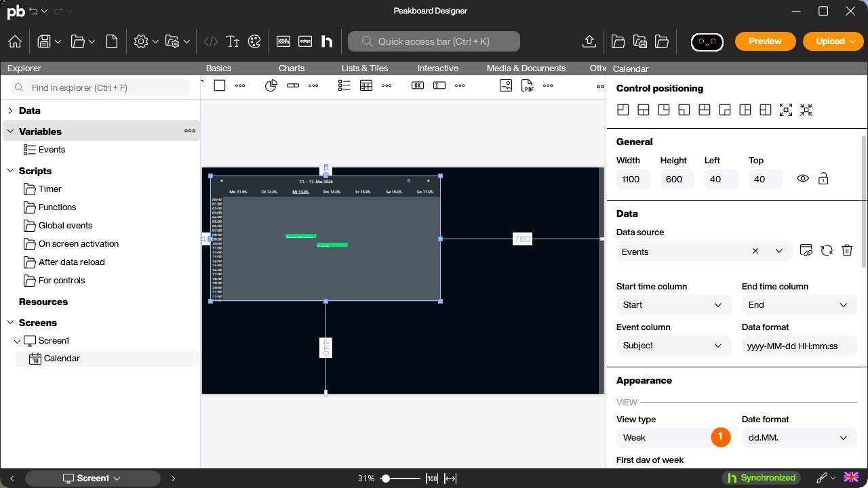The image size is (868, 488).
Task: Open the View type Week dropdown
Action: tap(674, 438)
